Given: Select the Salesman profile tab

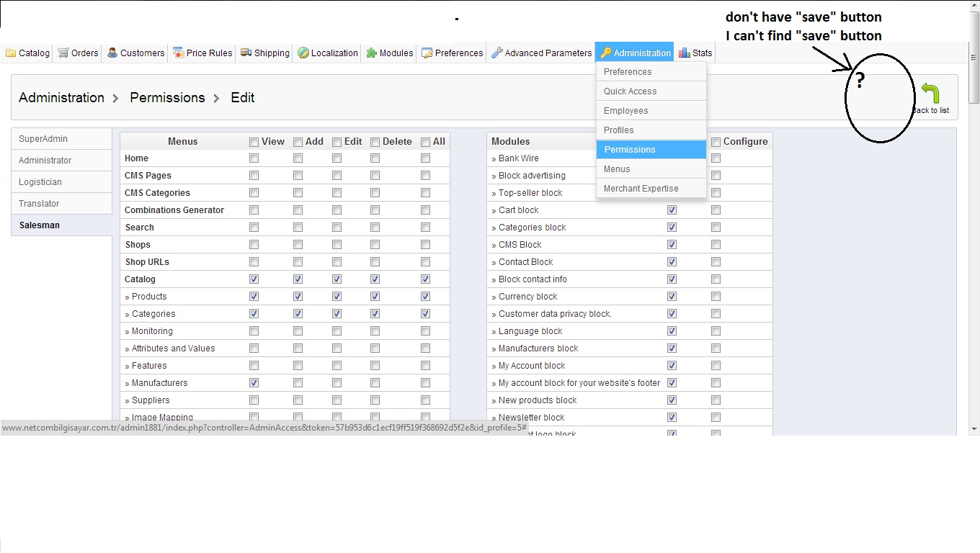Looking at the screenshot, I should 61,225.
